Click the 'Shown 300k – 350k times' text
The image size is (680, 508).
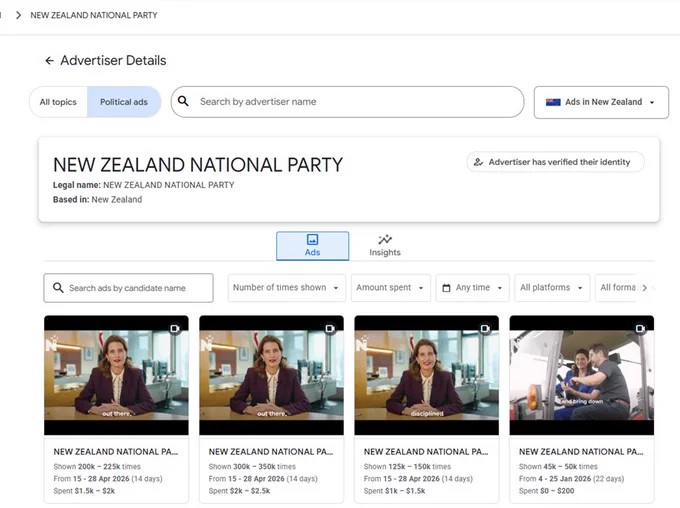[x=252, y=467]
